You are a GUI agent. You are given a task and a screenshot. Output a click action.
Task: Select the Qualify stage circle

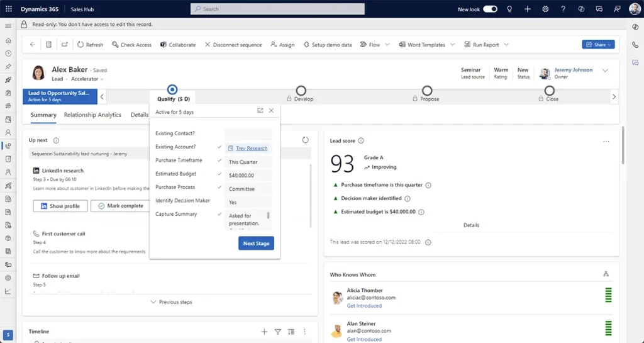click(x=172, y=89)
